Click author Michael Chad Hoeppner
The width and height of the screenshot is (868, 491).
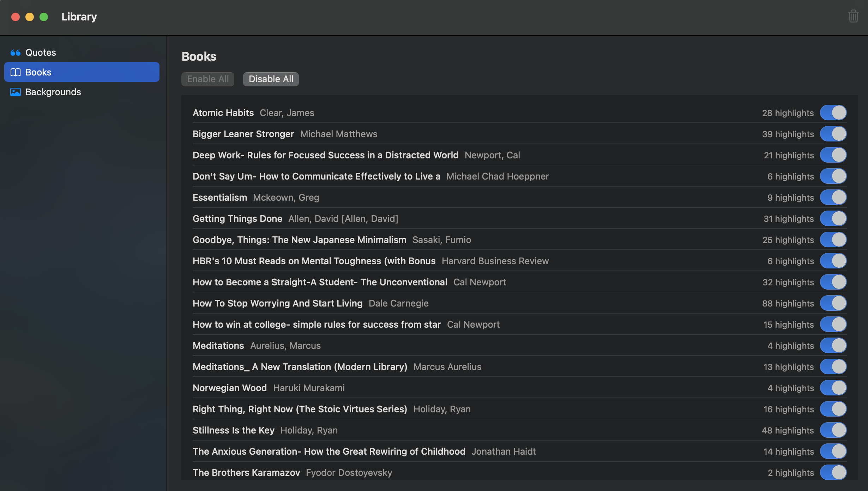[498, 176]
